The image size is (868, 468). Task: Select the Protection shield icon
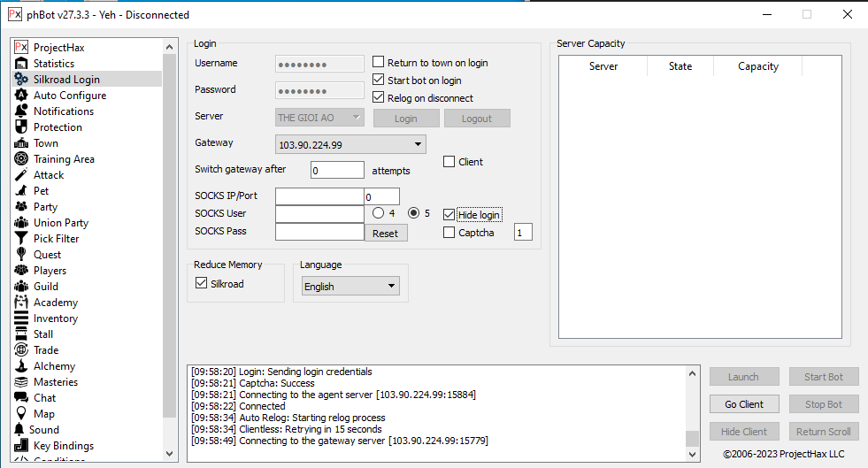coord(21,127)
